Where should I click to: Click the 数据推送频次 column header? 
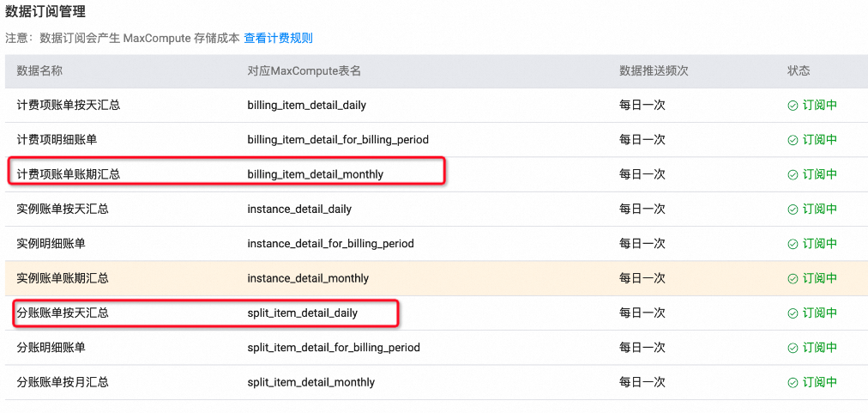[654, 70]
